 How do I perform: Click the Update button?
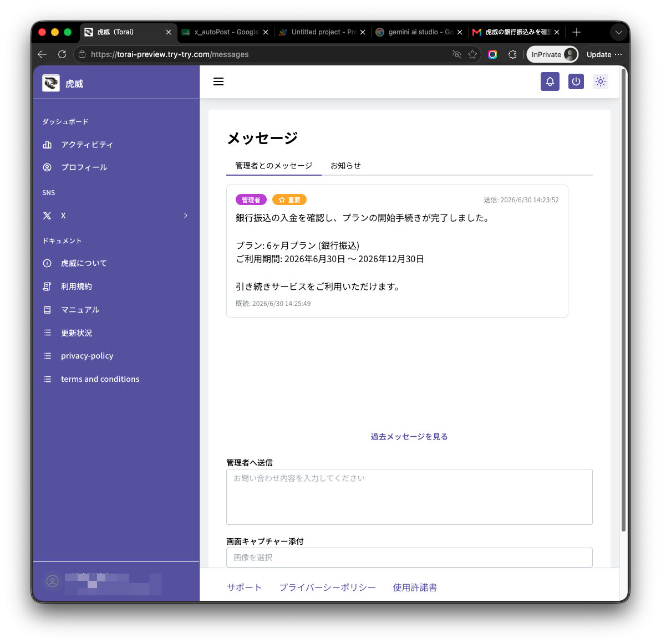[604, 54]
